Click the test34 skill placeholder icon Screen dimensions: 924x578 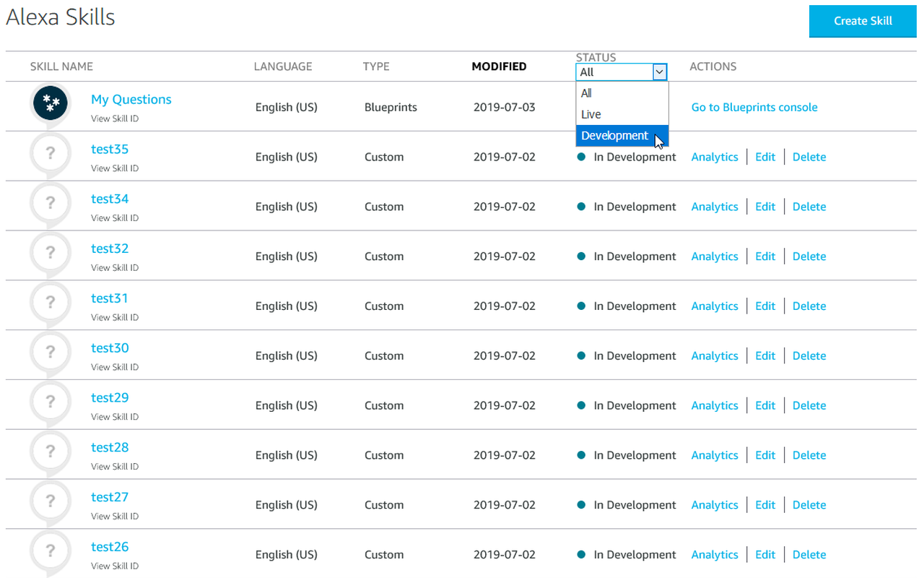(x=51, y=204)
